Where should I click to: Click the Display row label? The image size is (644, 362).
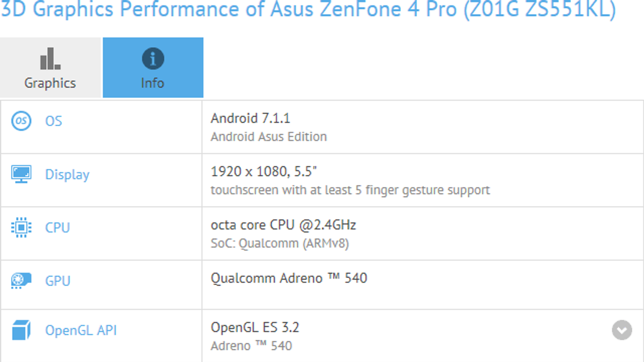click(x=67, y=175)
